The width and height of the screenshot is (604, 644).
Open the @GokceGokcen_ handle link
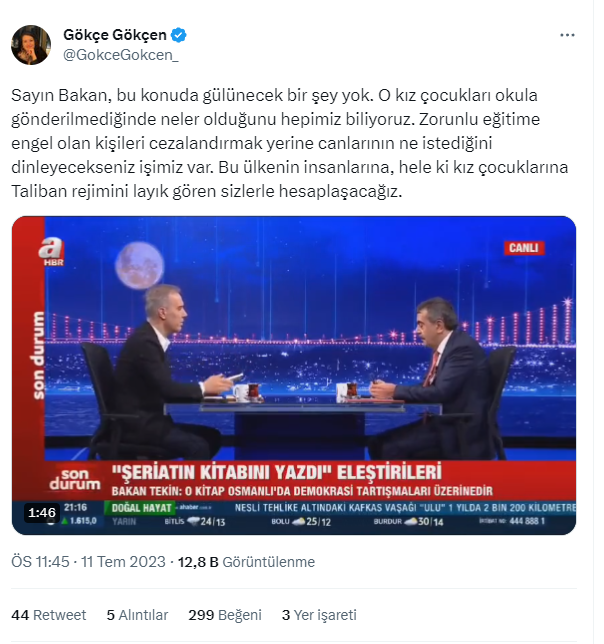121,55
